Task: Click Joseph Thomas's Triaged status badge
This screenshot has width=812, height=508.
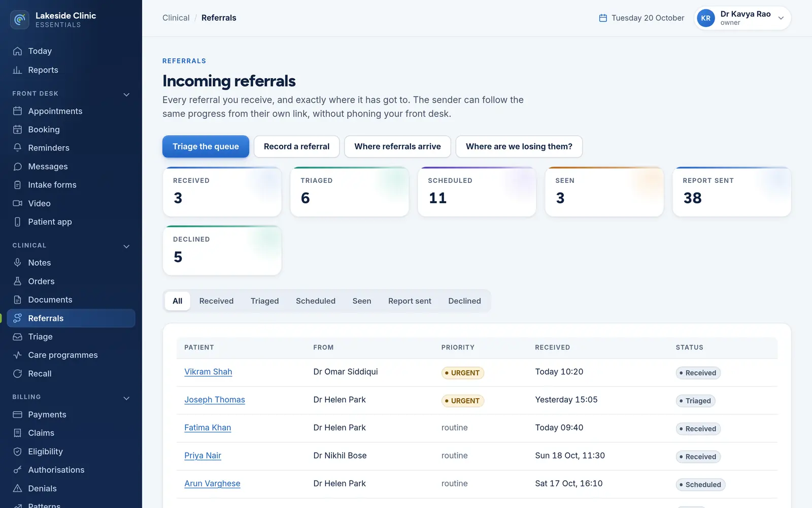Action: [696, 401]
